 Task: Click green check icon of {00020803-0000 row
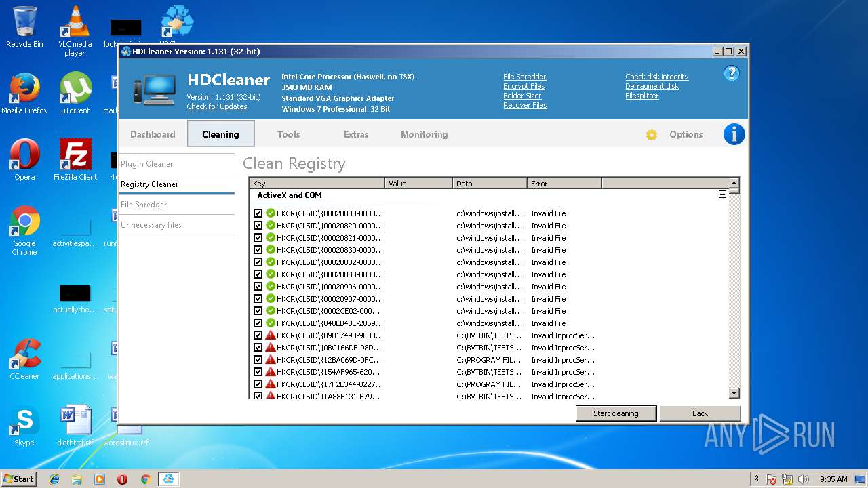(271, 213)
